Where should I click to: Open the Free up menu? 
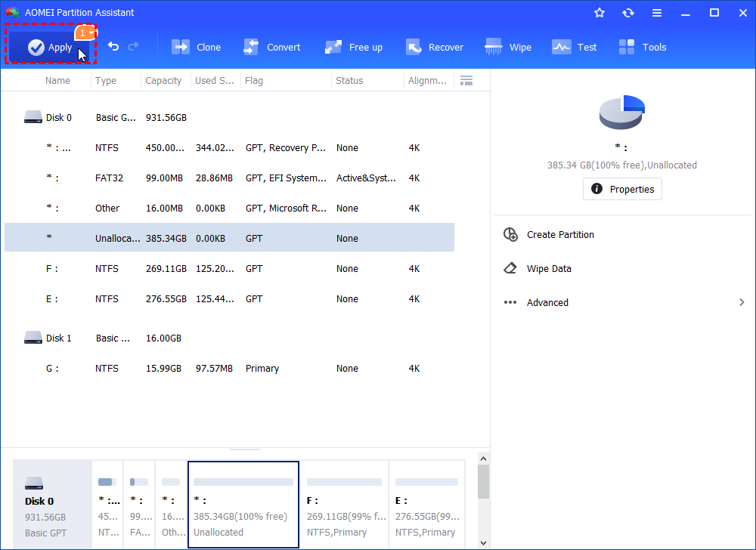(354, 47)
